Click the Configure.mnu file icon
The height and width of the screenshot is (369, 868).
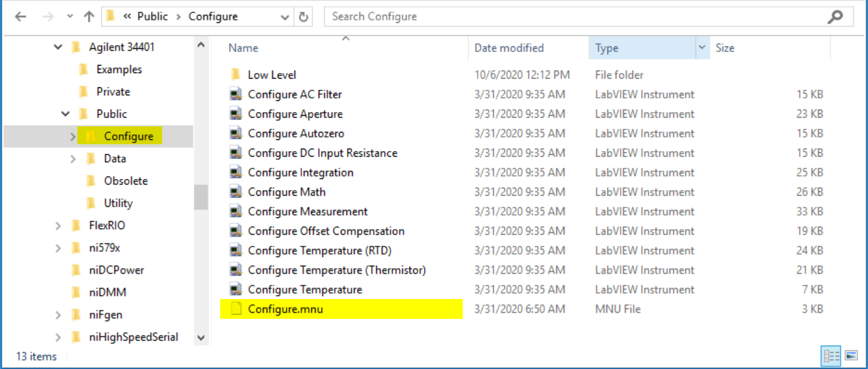[x=236, y=309]
